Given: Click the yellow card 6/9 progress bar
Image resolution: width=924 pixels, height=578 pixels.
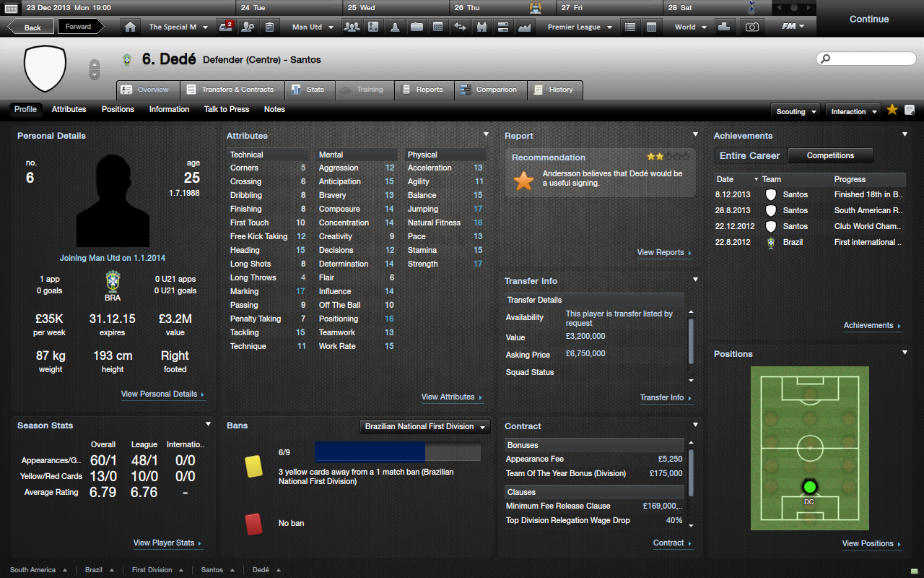Looking at the screenshot, I should click(398, 453).
